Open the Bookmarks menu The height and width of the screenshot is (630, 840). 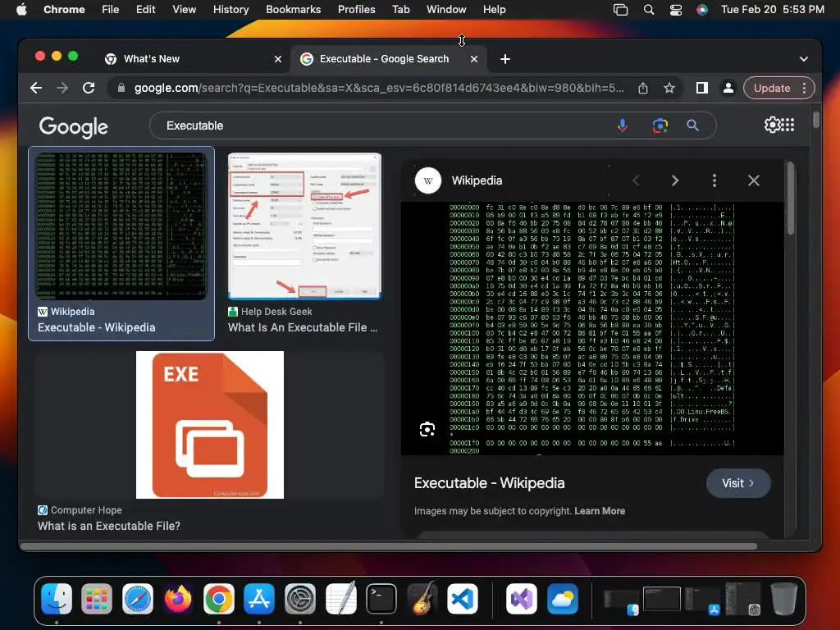pyautogui.click(x=293, y=10)
